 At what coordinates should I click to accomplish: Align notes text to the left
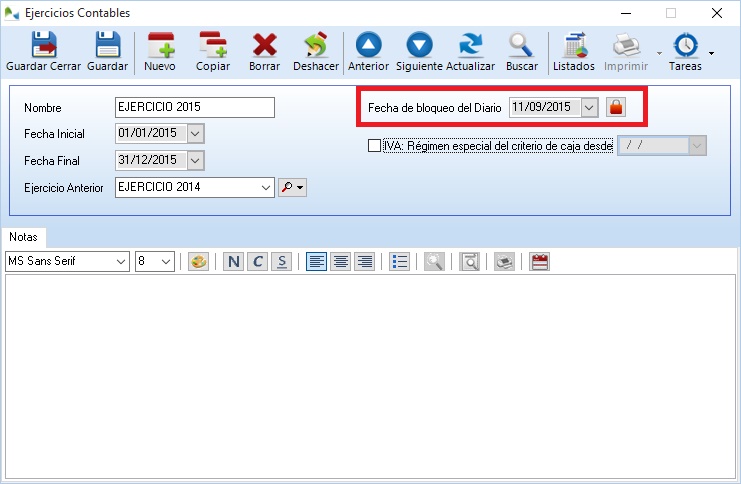(x=316, y=261)
